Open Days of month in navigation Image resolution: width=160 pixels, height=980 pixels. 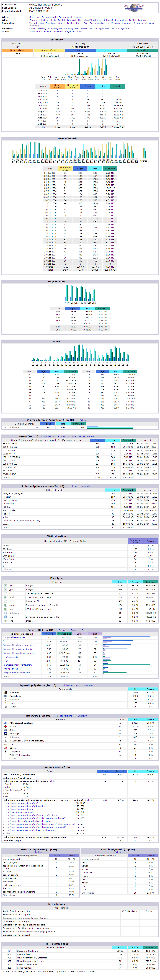tap(49, 17)
